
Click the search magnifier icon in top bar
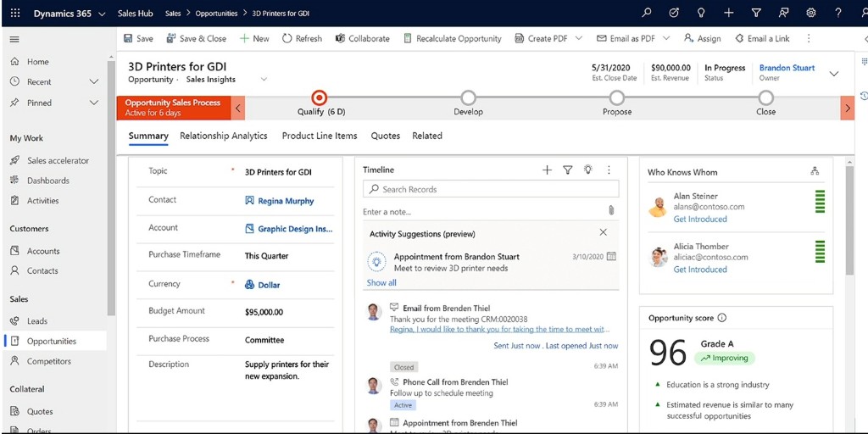tap(646, 13)
